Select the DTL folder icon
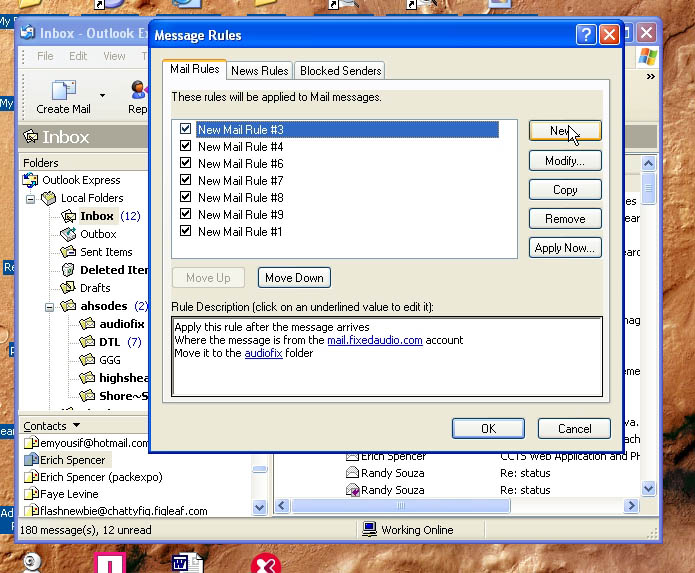The width and height of the screenshot is (695, 573). click(87, 342)
